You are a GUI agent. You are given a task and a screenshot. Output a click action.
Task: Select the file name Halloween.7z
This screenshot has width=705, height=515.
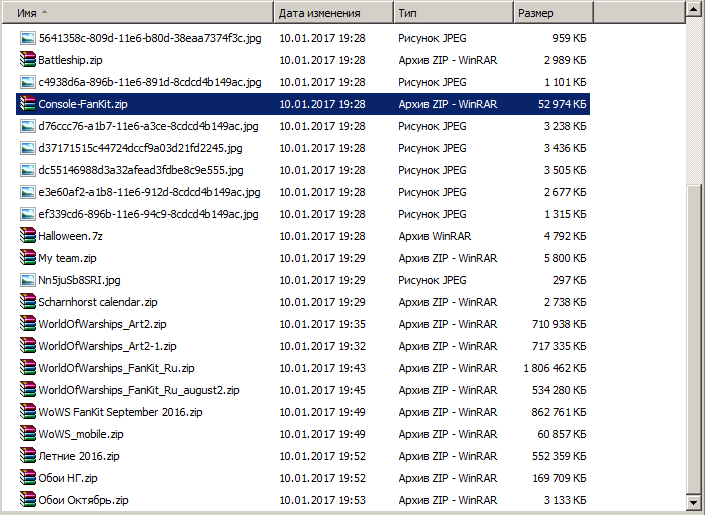pyautogui.click(x=70, y=236)
